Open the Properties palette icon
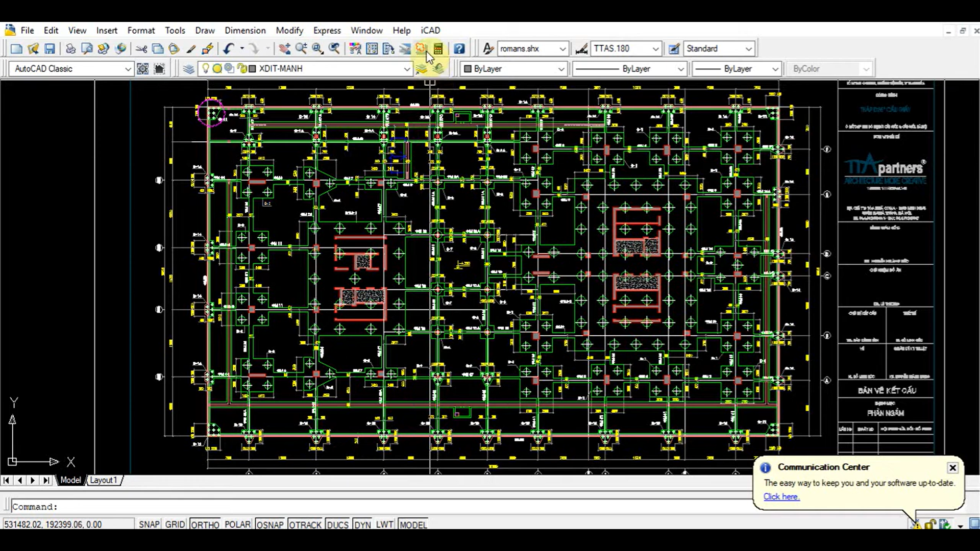980x551 pixels. pos(355,49)
